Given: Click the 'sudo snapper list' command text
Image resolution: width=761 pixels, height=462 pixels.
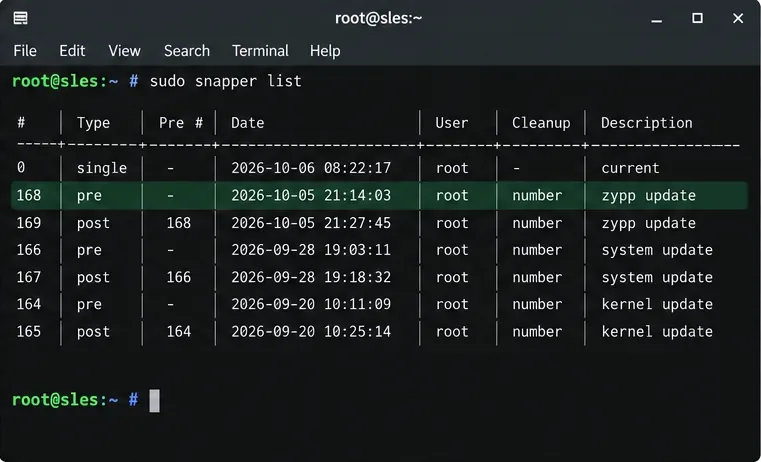Looking at the screenshot, I should click(226, 81).
